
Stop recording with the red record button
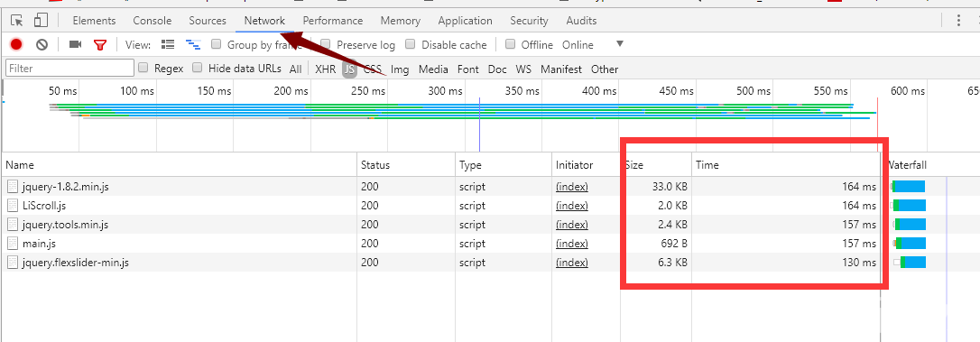click(16, 44)
